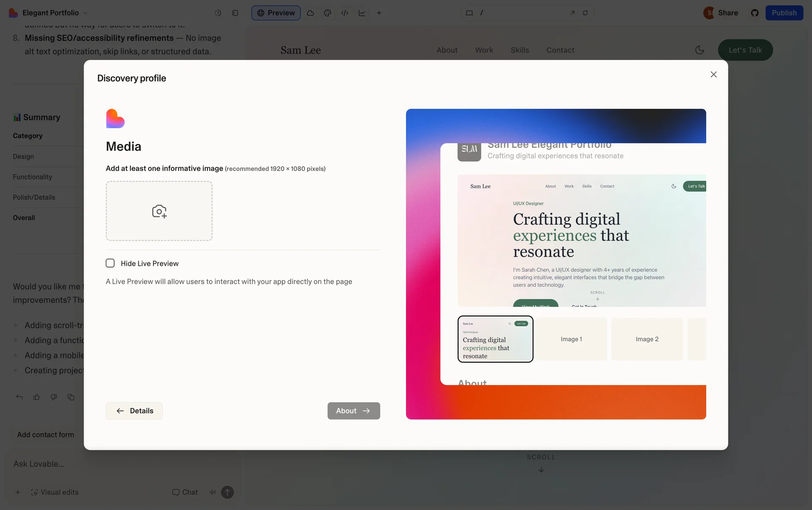Image resolution: width=812 pixels, height=510 pixels.
Task: Click the image upload camera placeholder
Action: 159,211
